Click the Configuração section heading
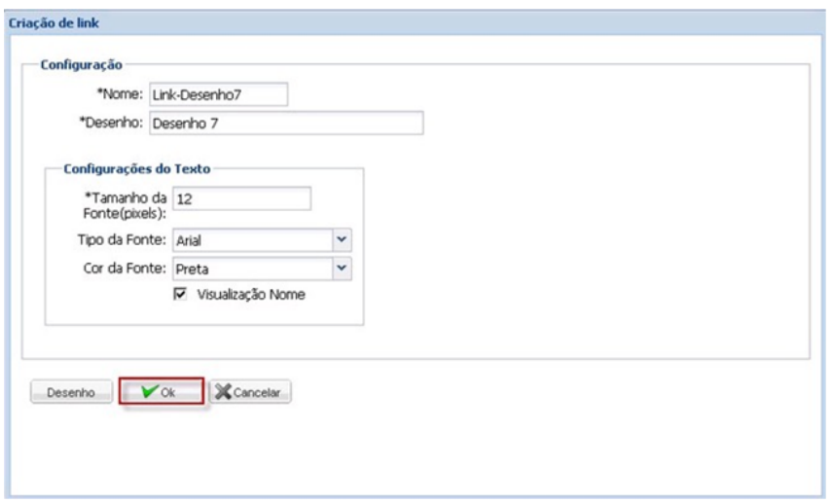 pyautogui.click(x=80, y=65)
